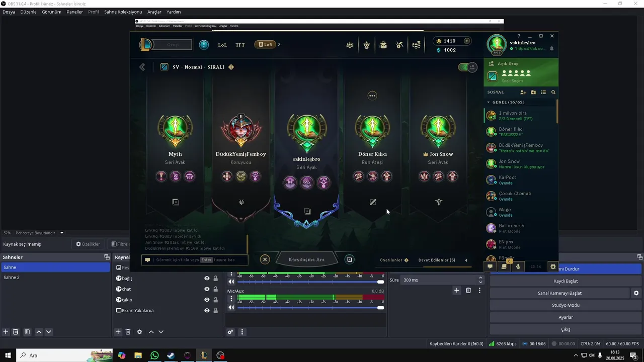The height and width of the screenshot is (362, 644).
Task: Toggle lock on bağış source
Action: pyautogui.click(x=216, y=279)
